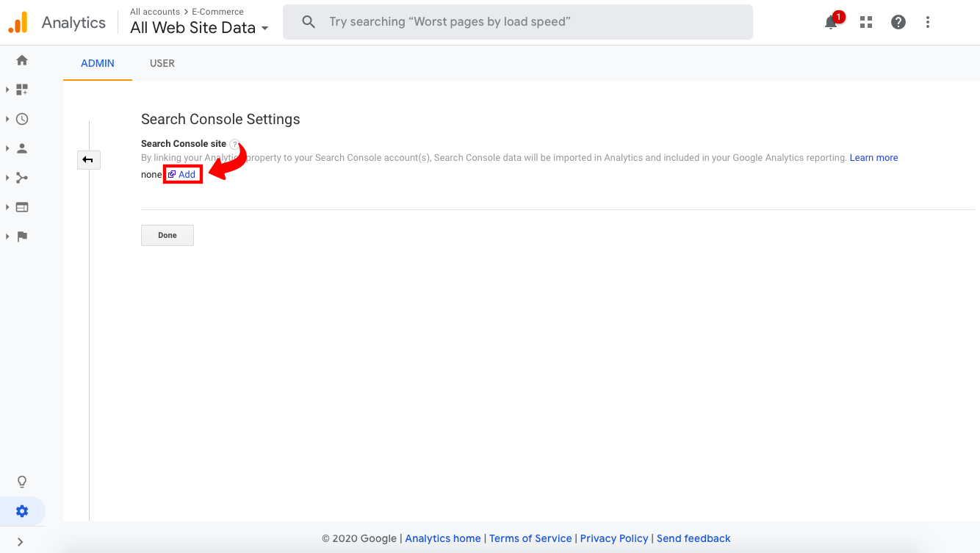This screenshot has height=553, width=980.
Task: Select the ADMIN tab
Action: (x=97, y=63)
